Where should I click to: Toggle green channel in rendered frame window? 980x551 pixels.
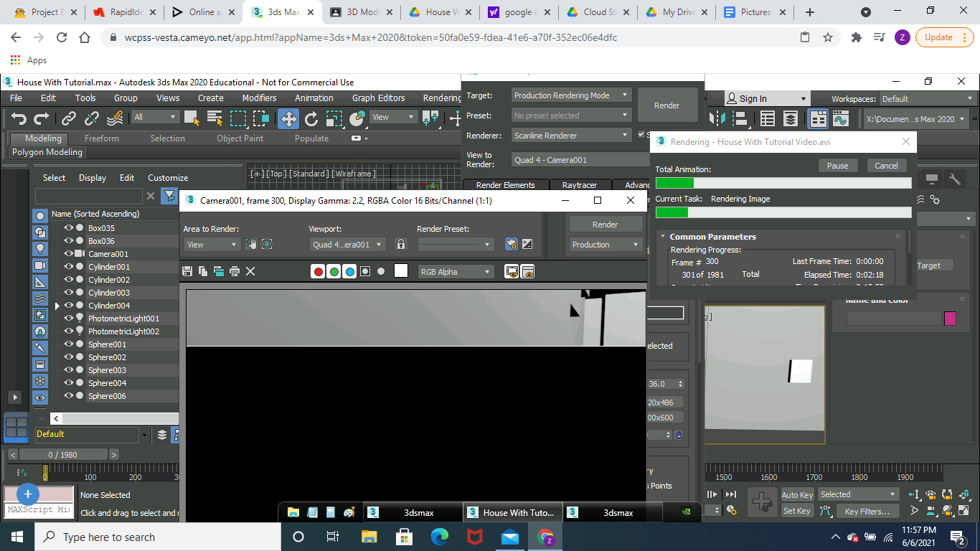[x=334, y=271]
